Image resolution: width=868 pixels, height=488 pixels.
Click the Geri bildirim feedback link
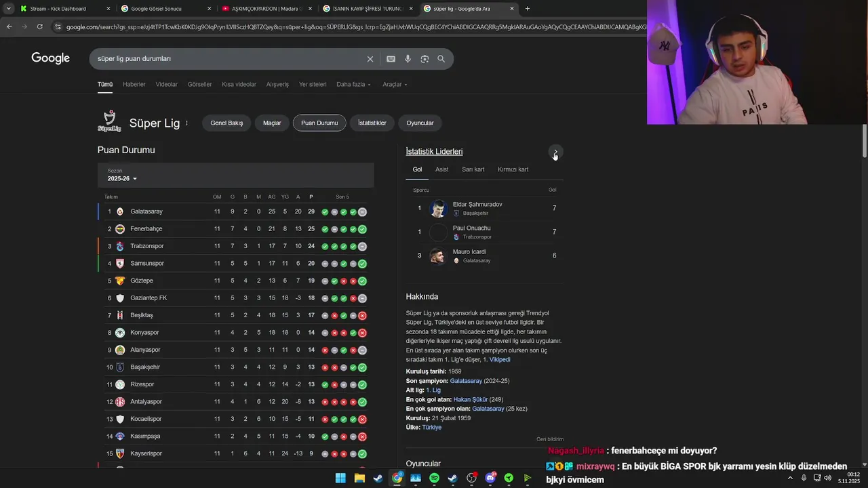550,439
